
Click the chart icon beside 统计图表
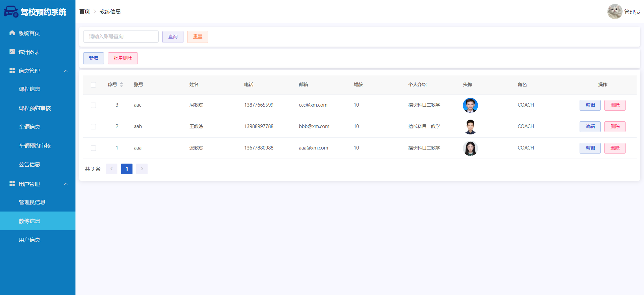pyautogui.click(x=12, y=52)
